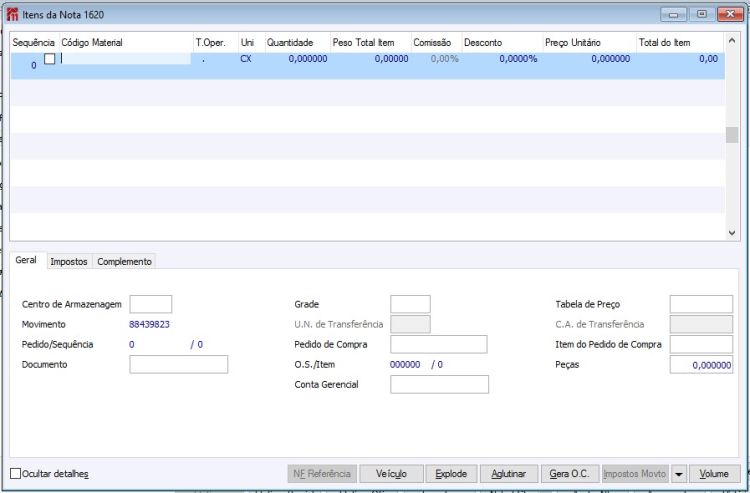The width and height of the screenshot is (750, 493).
Task: Close the Itens da Nota 1620 window
Action: (x=730, y=14)
